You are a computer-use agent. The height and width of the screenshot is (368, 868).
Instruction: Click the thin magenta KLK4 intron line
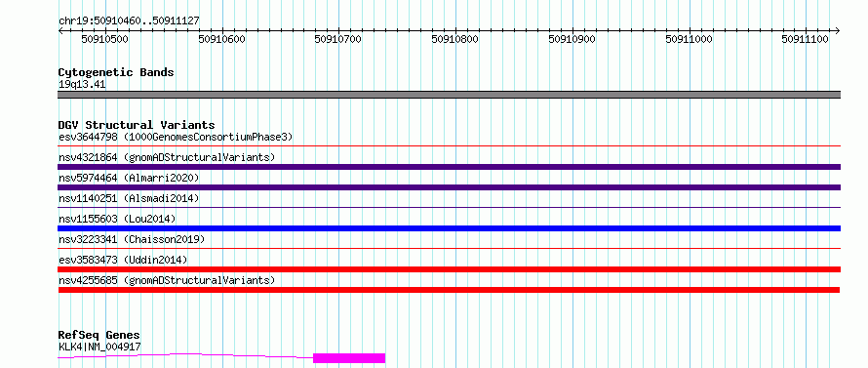pos(185,354)
